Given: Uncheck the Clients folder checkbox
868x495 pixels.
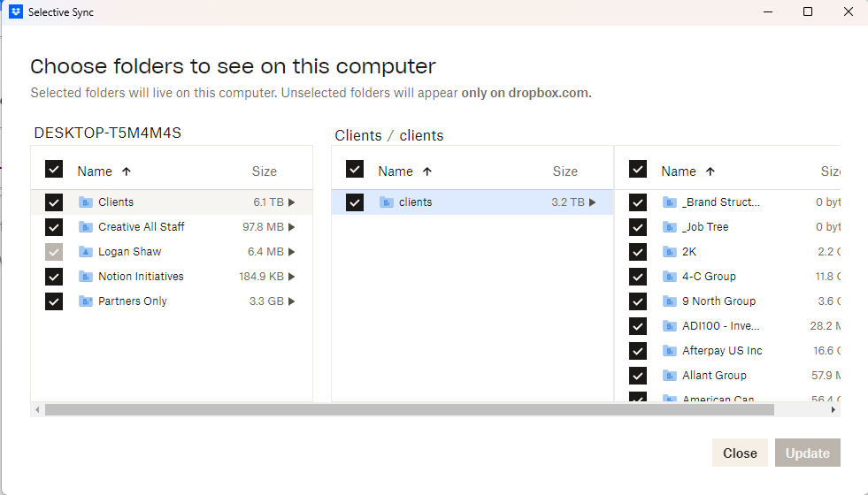Looking at the screenshot, I should click(54, 202).
